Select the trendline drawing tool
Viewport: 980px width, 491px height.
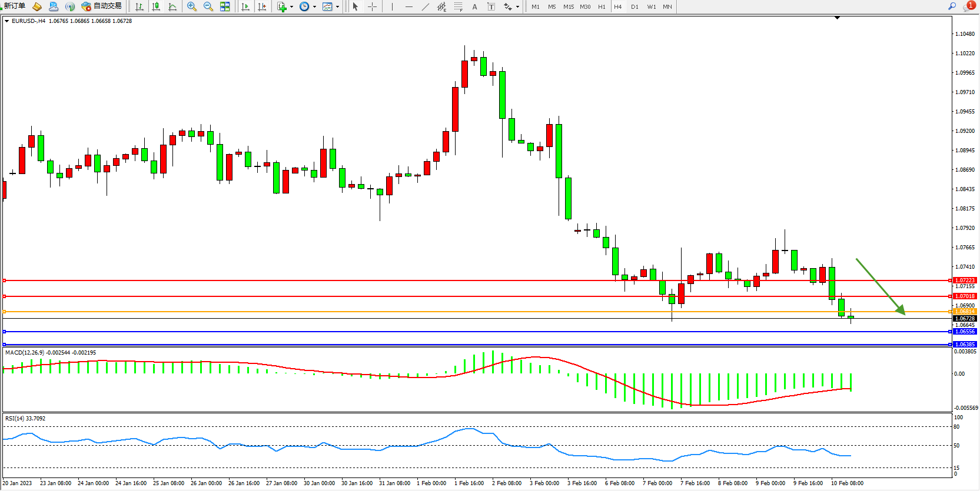click(426, 6)
